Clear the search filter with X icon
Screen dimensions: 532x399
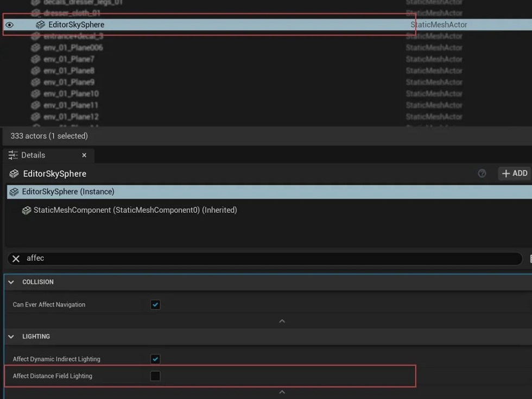[x=16, y=258]
